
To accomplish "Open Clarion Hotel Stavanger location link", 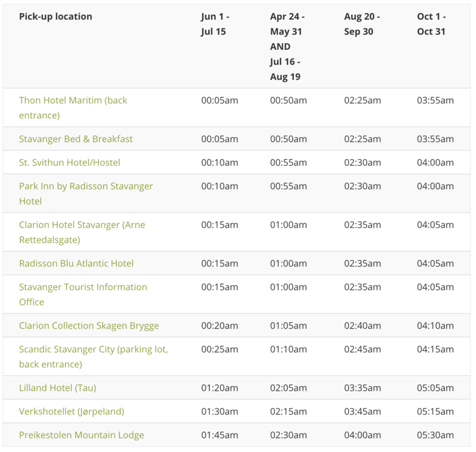I will 82,225.
